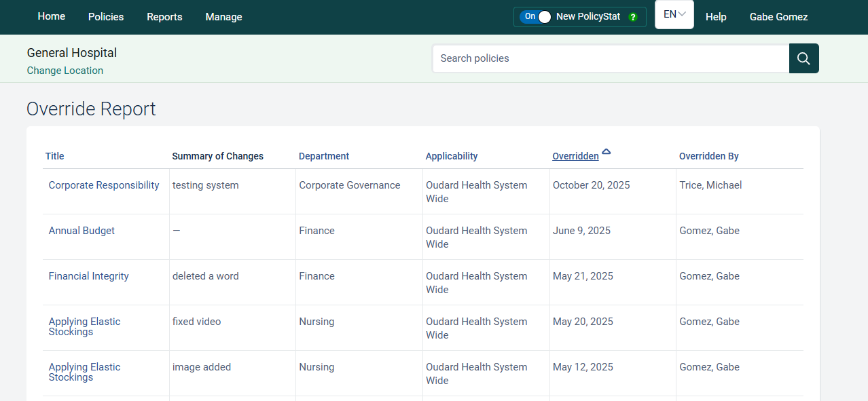Open the Help page

click(x=716, y=17)
